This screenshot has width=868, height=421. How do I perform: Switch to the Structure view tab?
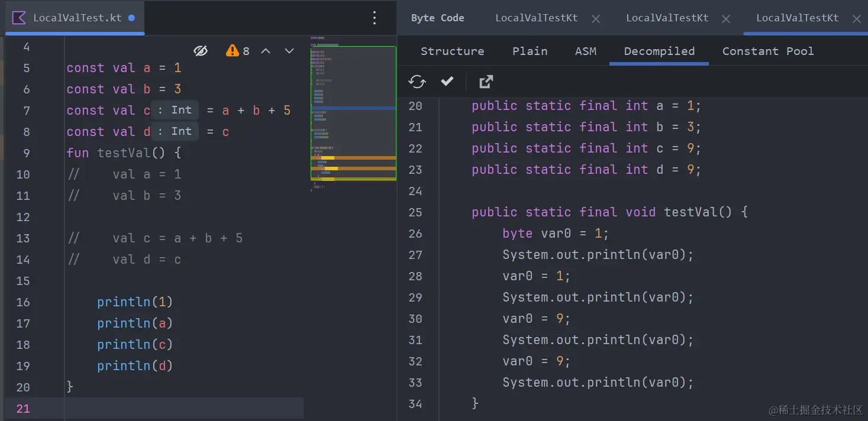tap(452, 51)
